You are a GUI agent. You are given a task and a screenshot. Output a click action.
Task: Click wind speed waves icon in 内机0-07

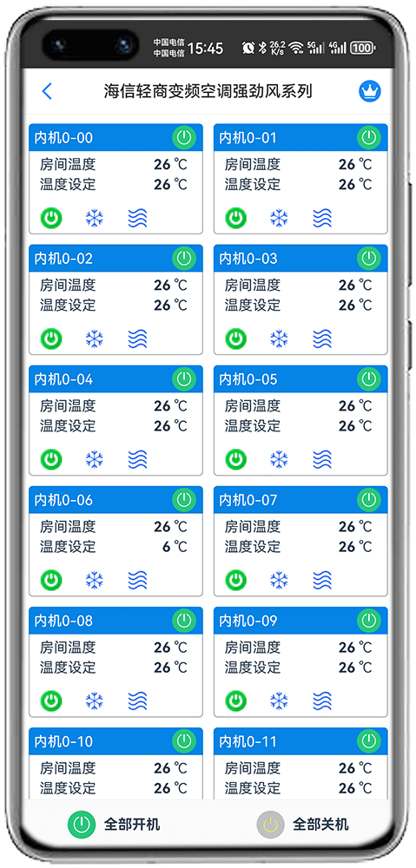[322, 580]
